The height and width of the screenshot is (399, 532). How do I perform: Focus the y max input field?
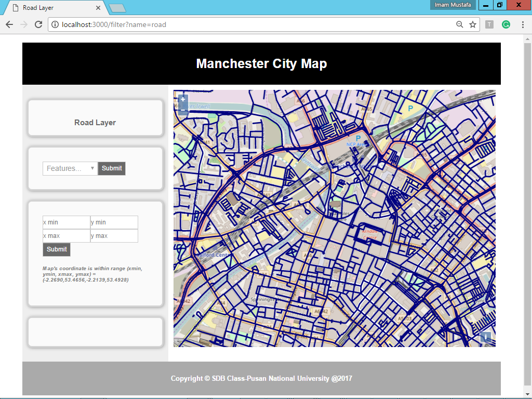[114, 236]
